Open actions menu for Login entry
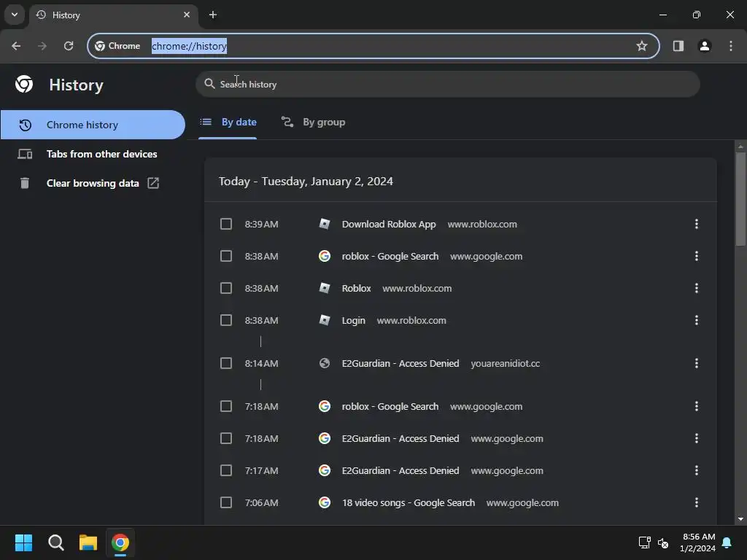The height and width of the screenshot is (560, 747). tap(697, 320)
